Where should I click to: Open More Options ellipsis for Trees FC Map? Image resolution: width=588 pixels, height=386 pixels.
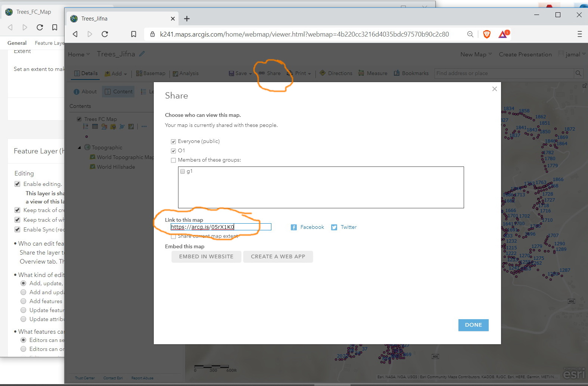[x=144, y=127]
